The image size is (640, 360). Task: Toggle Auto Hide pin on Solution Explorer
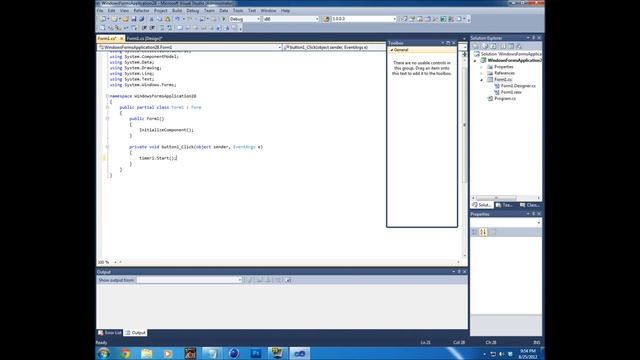(x=533, y=38)
